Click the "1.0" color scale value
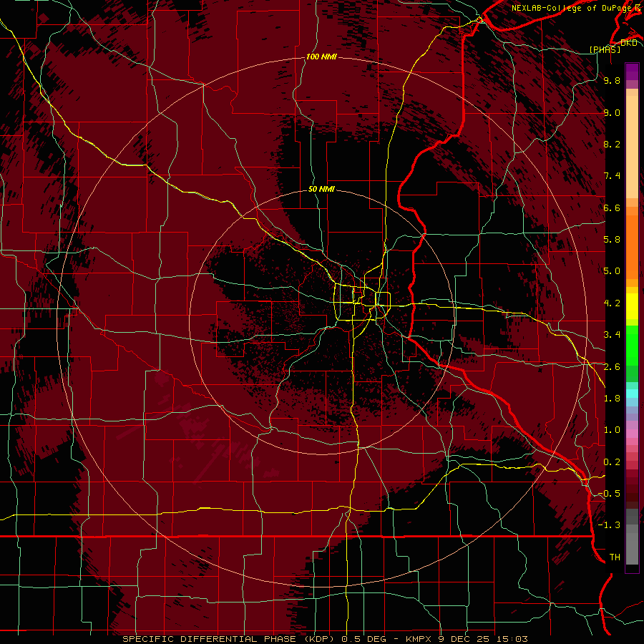 pos(612,430)
